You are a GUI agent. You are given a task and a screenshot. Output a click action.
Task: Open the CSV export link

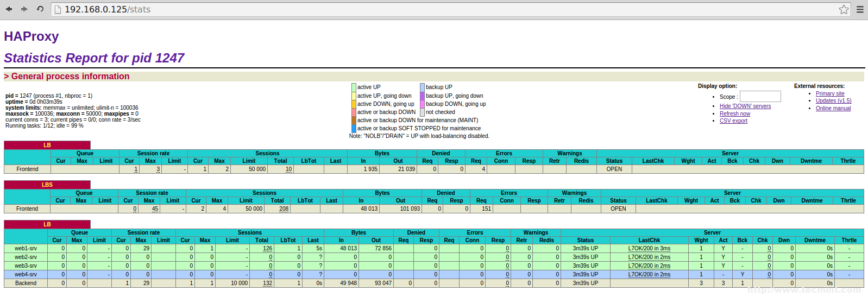(x=733, y=121)
